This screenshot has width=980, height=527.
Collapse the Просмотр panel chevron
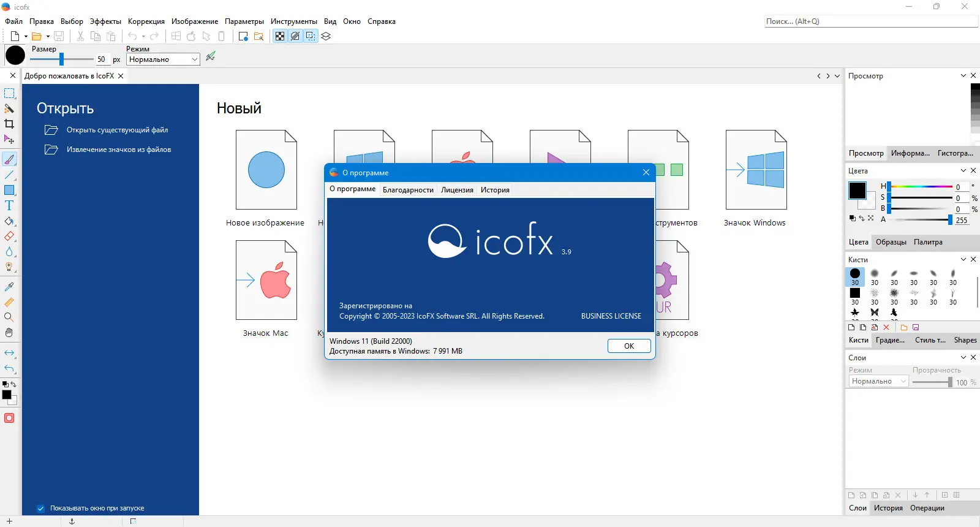pos(963,75)
